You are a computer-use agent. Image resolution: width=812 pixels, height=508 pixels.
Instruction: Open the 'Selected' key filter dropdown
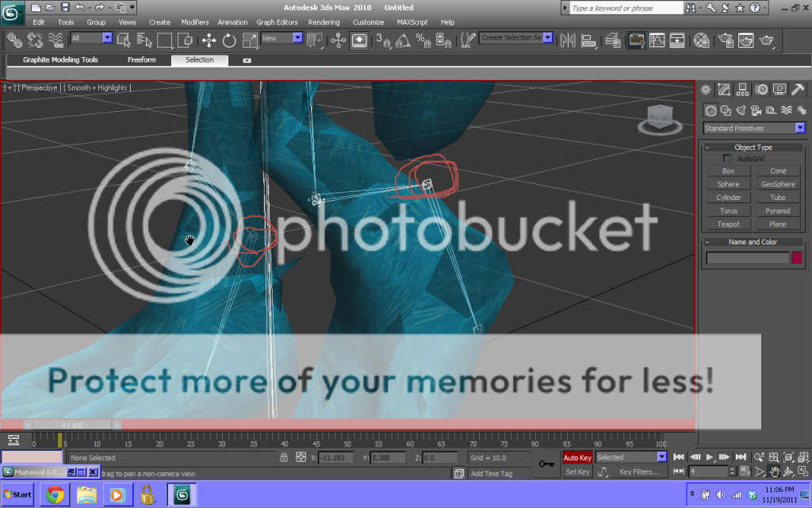point(661,457)
